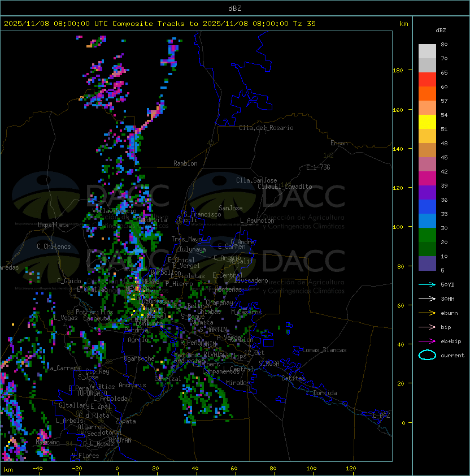Click the yellow eburn arrow in legend

pos(427,313)
